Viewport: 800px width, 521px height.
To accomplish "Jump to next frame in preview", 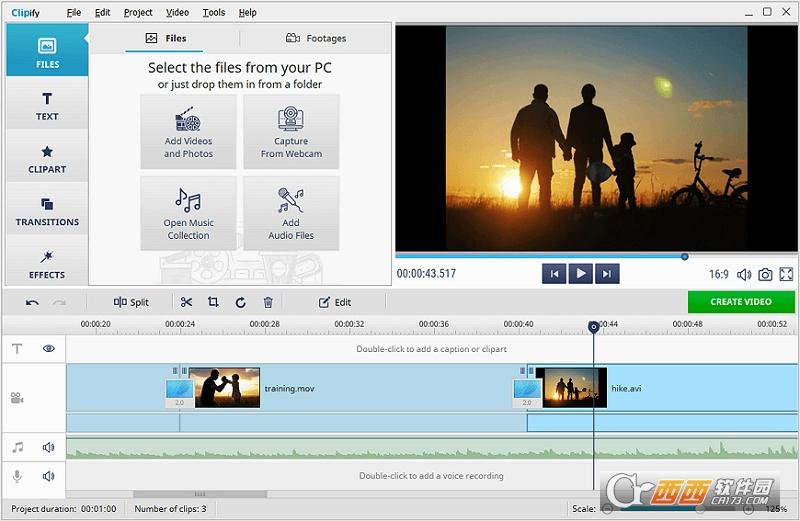I will pyautogui.click(x=607, y=274).
